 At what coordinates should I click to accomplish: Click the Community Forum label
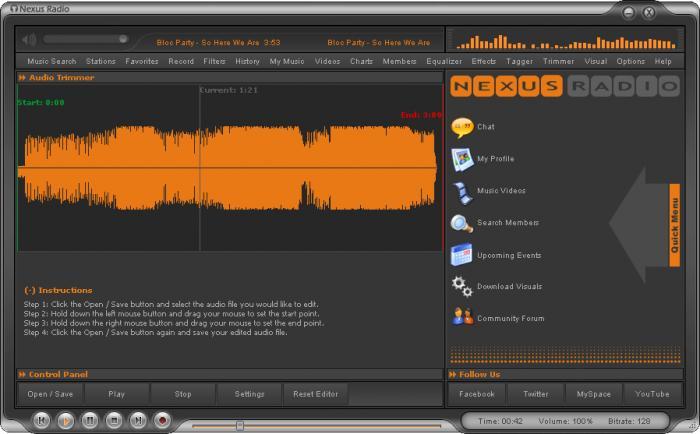click(511, 319)
